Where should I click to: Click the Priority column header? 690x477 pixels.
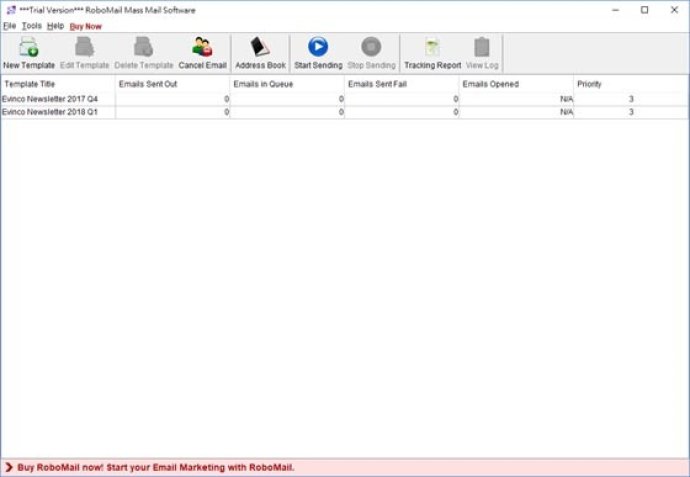tap(631, 84)
